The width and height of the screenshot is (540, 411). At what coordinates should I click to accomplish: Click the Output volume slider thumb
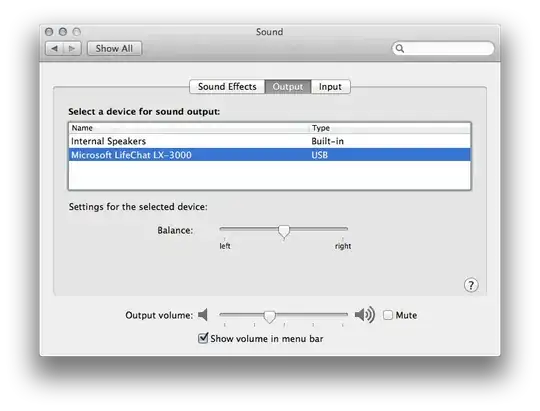pos(270,316)
